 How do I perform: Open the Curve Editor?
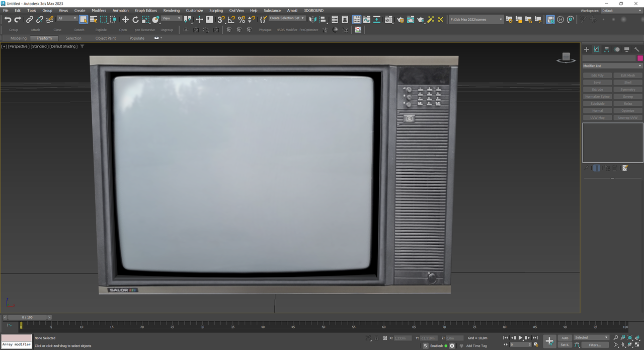367,20
